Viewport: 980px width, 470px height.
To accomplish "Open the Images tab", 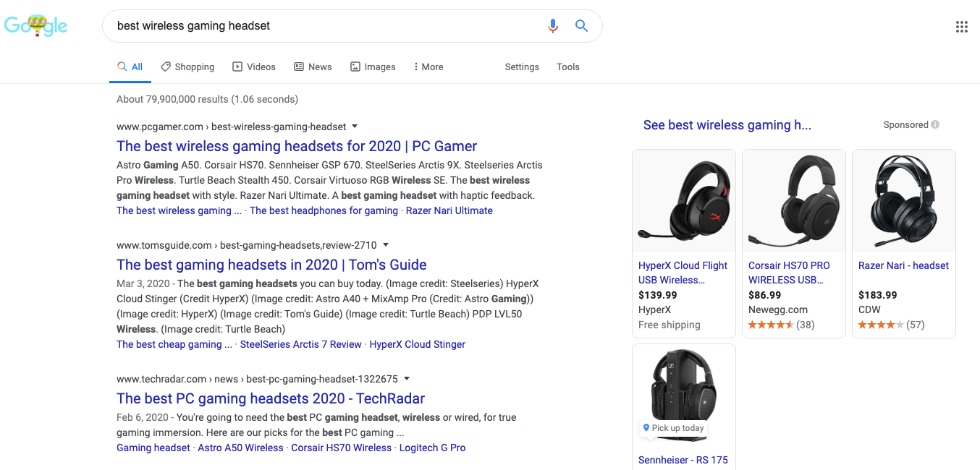I will click(x=373, y=67).
